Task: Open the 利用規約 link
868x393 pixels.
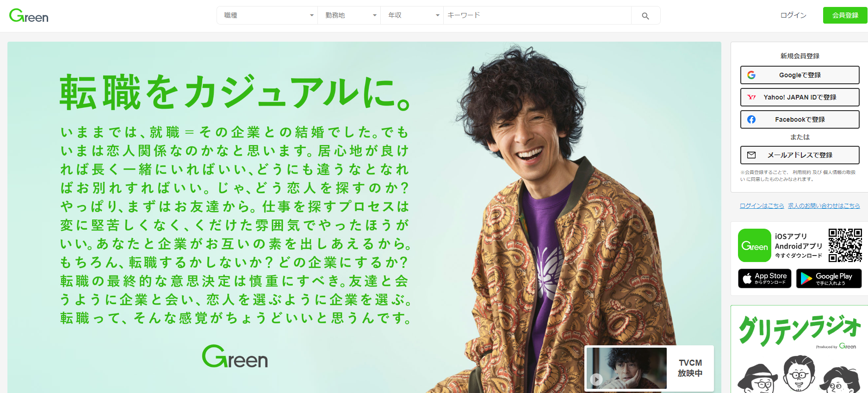Action: (802, 172)
